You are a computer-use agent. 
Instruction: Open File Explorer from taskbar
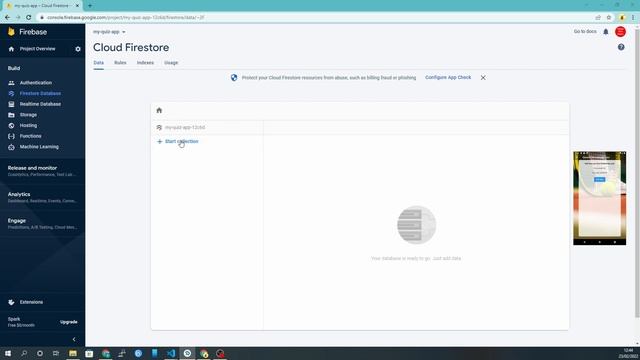click(x=73, y=353)
